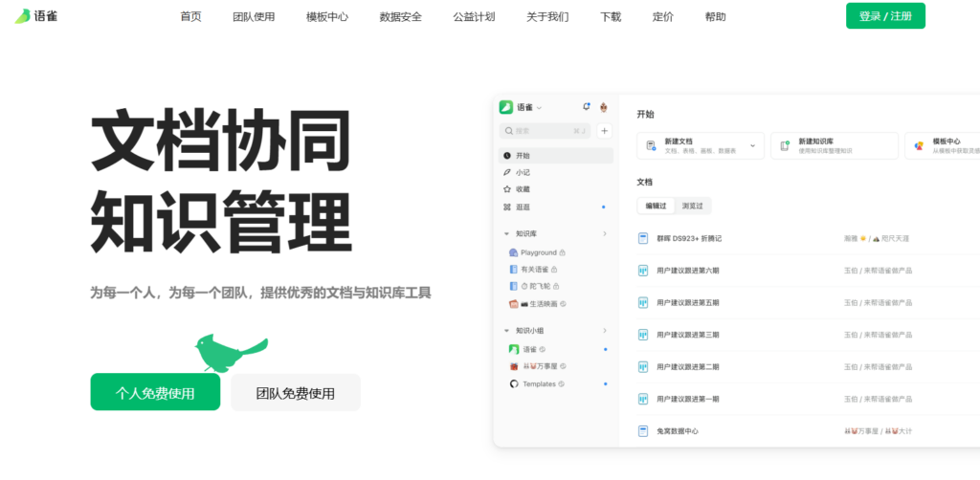Viewport: 980px width, 480px height.
Task: Click the 新建知识库 icon
Action: (785, 145)
